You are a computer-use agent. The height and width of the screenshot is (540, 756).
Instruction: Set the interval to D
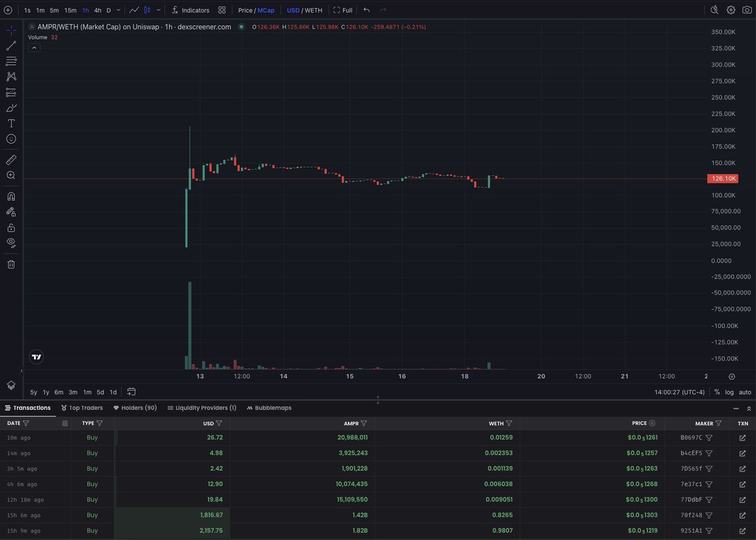(x=108, y=10)
